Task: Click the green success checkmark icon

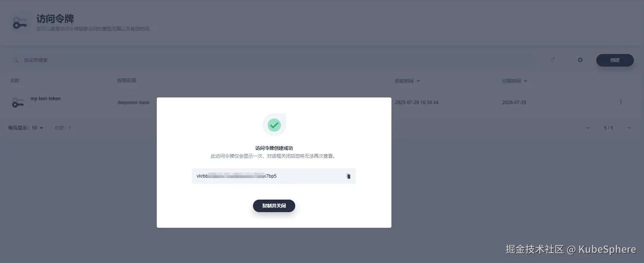Action: (x=274, y=125)
